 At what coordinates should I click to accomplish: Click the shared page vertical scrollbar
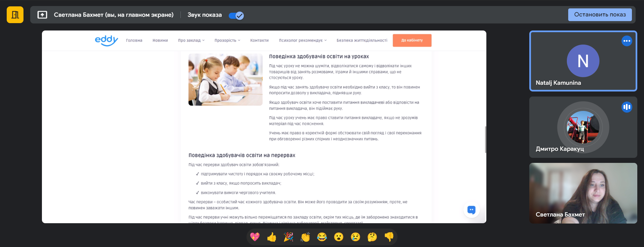click(x=485, y=139)
